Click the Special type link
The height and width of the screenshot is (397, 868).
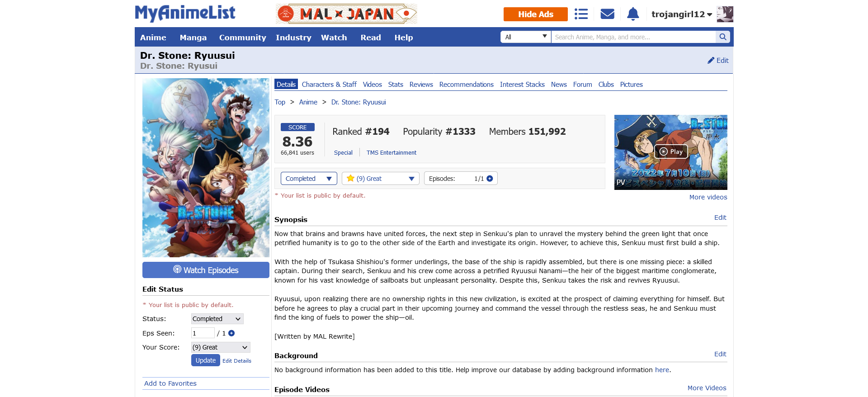343,153
